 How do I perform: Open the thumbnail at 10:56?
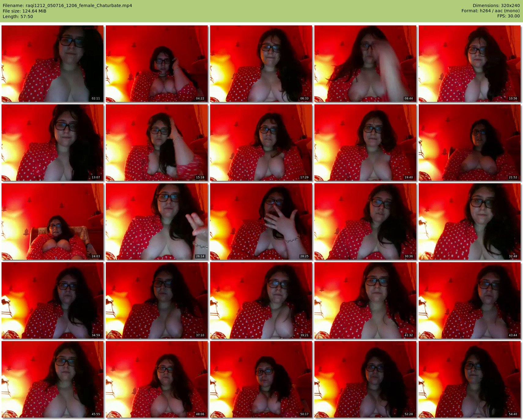click(x=469, y=64)
